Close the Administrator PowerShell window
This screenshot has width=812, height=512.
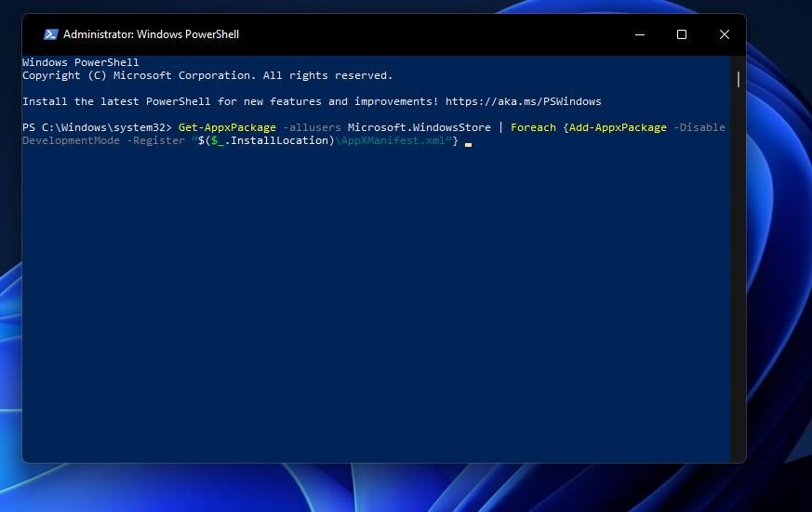(724, 34)
